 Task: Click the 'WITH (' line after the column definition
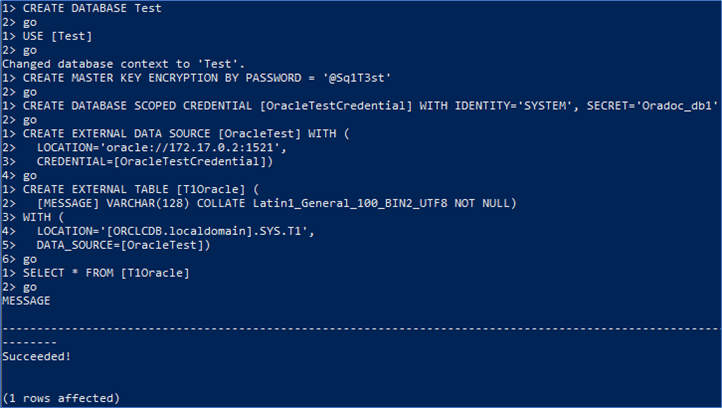pos(40,216)
